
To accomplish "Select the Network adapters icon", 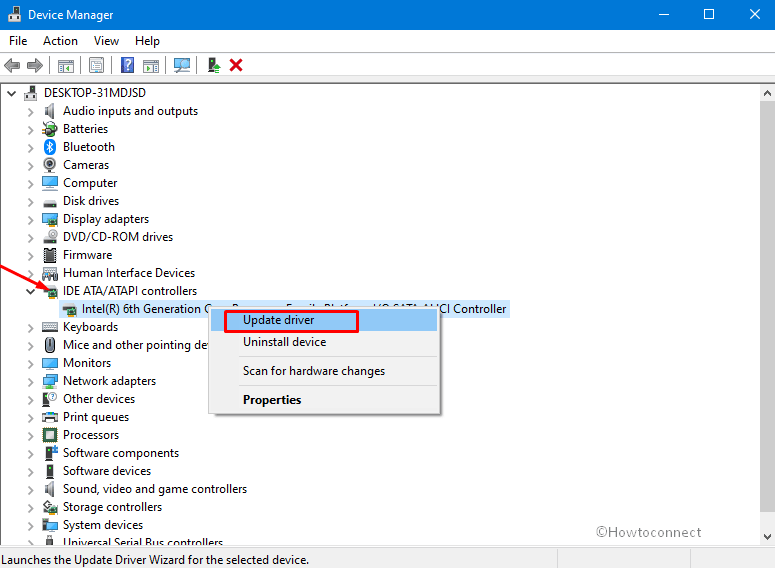I will click(x=50, y=381).
